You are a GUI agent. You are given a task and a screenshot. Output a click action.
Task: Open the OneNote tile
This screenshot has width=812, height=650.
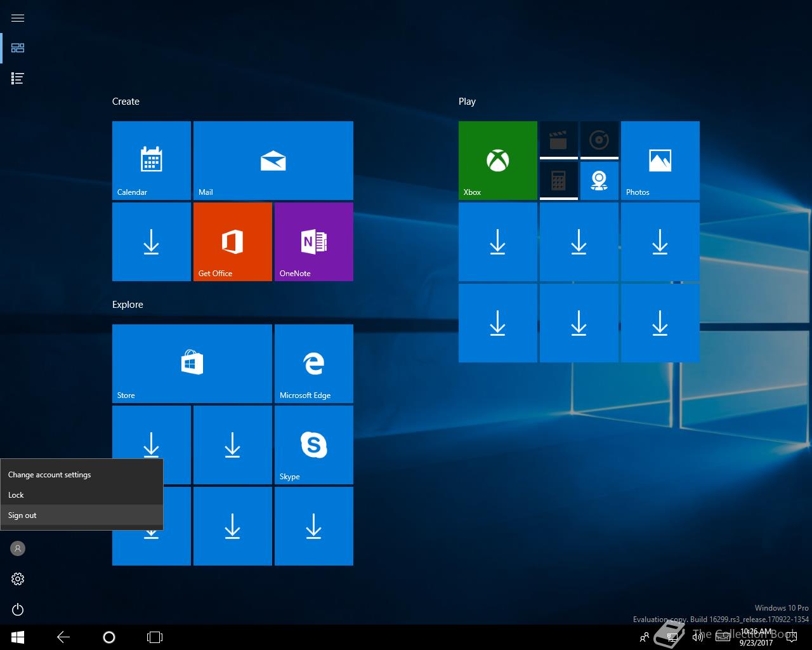point(314,242)
